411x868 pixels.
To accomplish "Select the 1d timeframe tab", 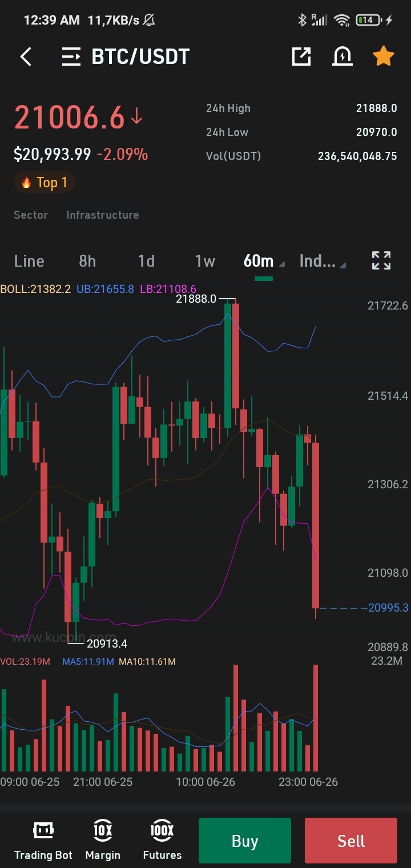I will click(146, 261).
